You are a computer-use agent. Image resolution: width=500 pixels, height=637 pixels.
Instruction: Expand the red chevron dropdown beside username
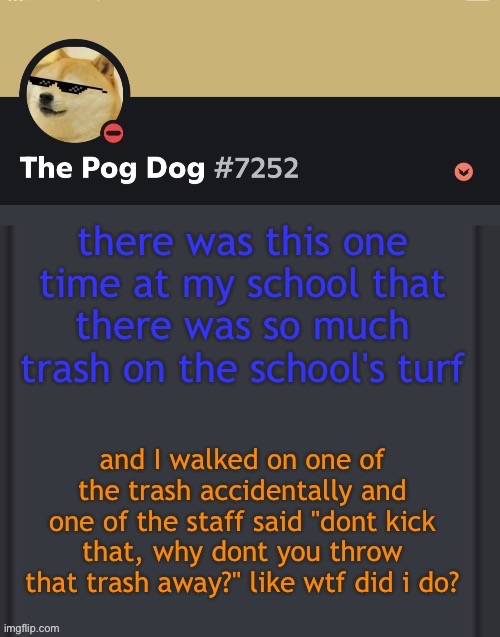(x=463, y=172)
